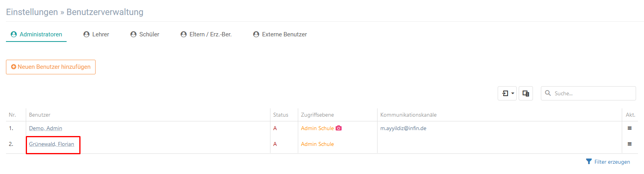Click Admin Schule in Grünewald row
Screen dimensions: 644x174
click(x=317, y=144)
